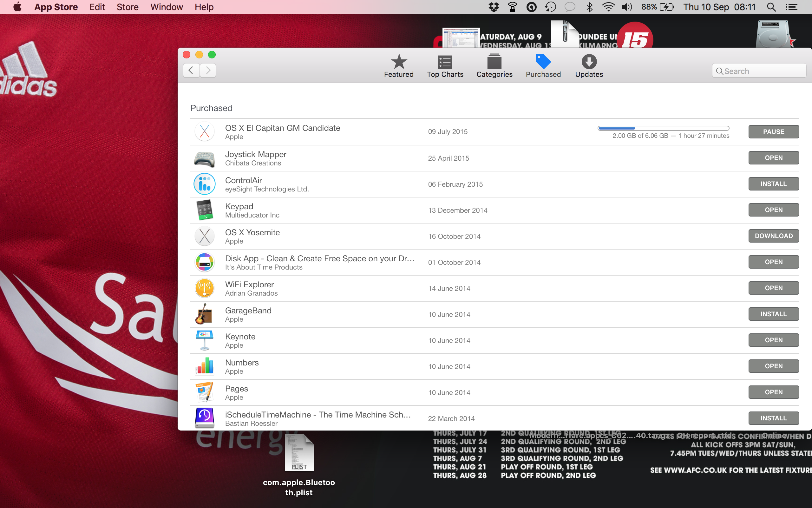Install GarageBand

click(773, 314)
